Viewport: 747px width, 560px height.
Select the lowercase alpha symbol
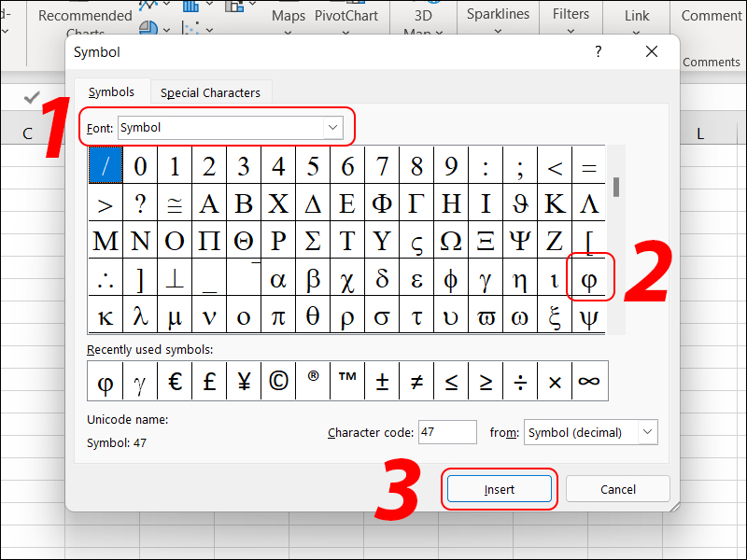coord(278,278)
